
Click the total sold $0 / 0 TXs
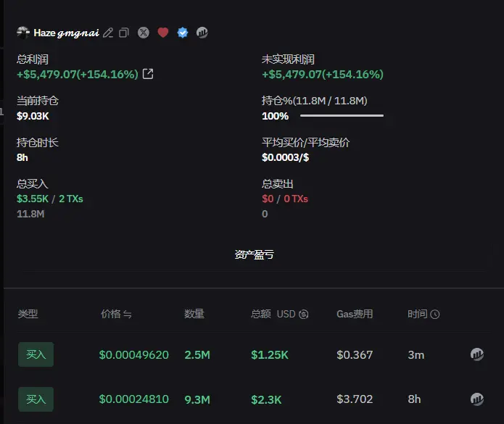point(285,199)
